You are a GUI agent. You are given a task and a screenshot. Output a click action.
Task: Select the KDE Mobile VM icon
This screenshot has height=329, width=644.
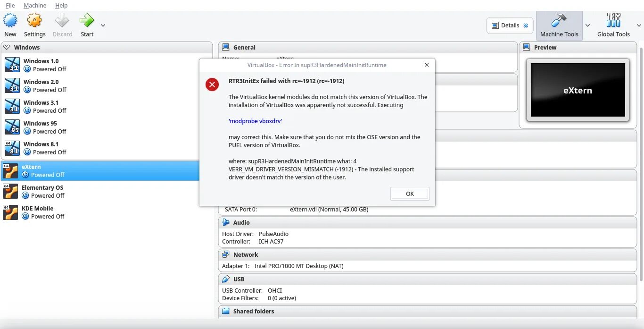(x=10, y=212)
